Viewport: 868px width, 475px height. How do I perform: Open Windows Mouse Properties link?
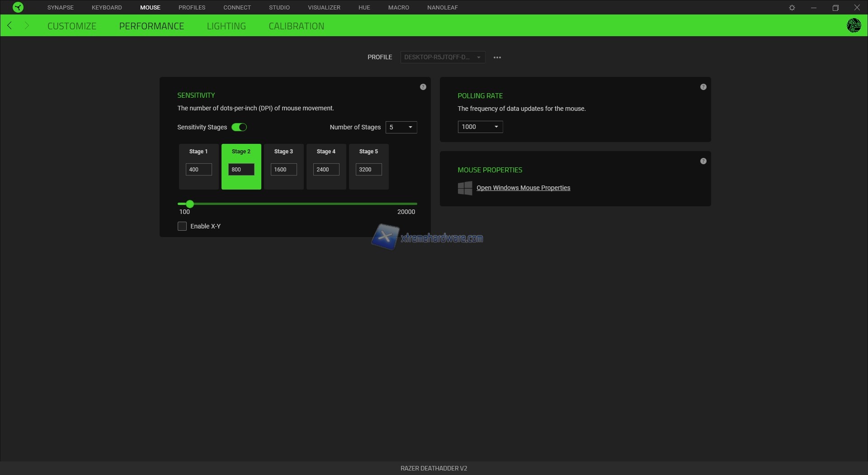(x=523, y=188)
